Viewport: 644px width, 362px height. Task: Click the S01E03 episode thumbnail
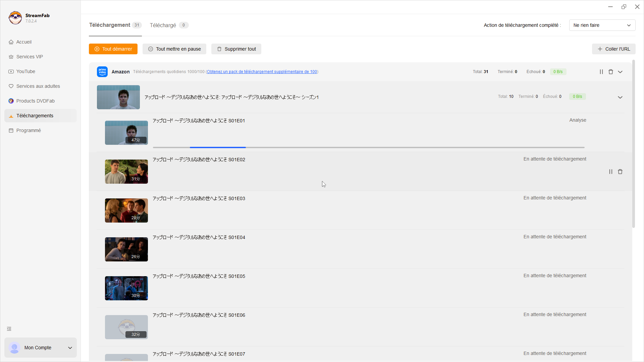click(126, 210)
